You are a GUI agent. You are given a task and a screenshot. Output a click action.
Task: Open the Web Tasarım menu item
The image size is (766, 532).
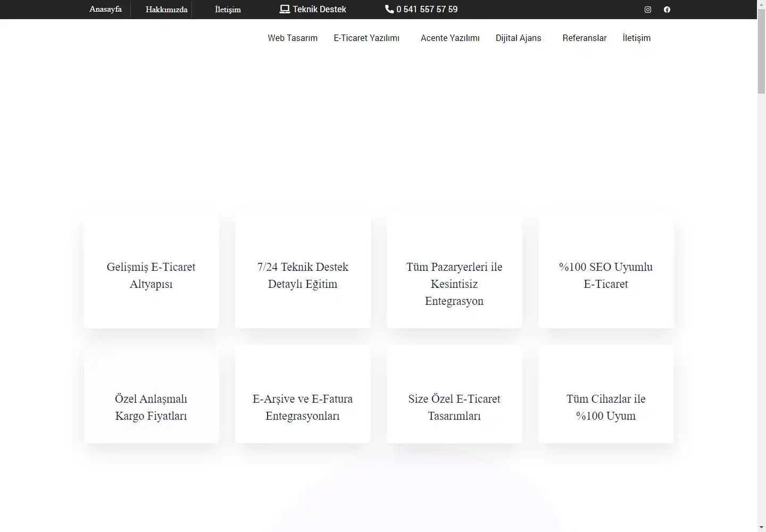(x=293, y=38)
